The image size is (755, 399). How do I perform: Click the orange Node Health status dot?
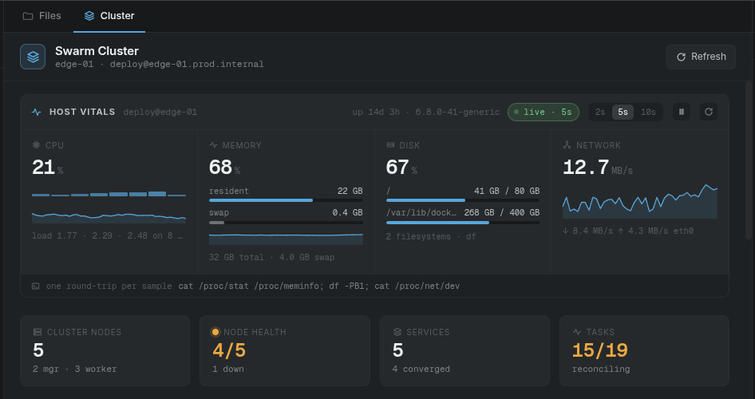(215, 332)
